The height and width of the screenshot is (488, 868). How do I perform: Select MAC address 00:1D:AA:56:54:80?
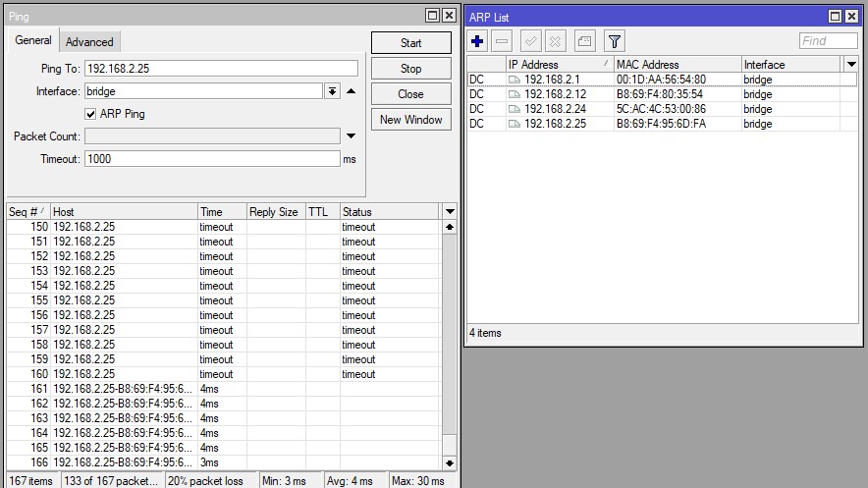click(661, 80)
